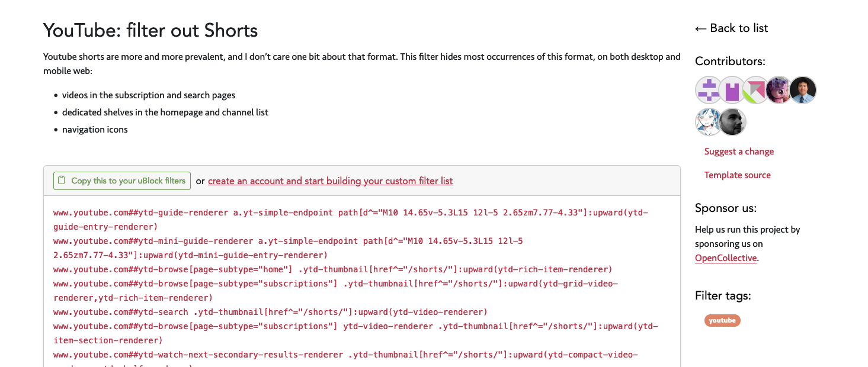Open the grayscale bald man profile avatar
The height and width of the screenshot is (367, 868).
point(732,122)
